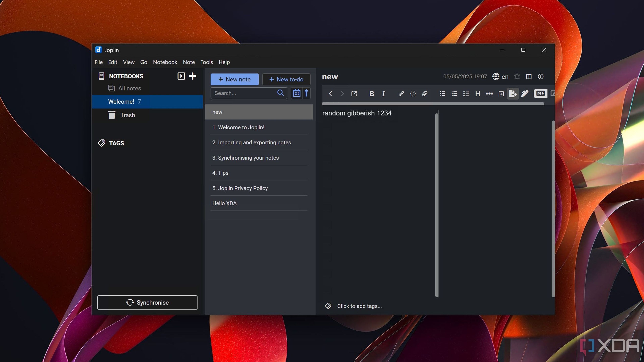This screenshot has width=644, height=362.
Task: Click the document export arrow icon
Action: pos(513,94)
